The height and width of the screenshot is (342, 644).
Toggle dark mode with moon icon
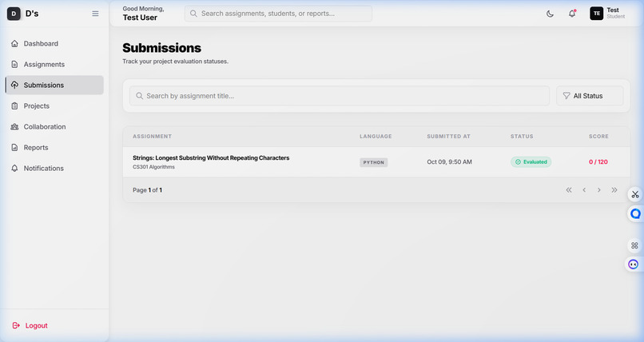550,14
